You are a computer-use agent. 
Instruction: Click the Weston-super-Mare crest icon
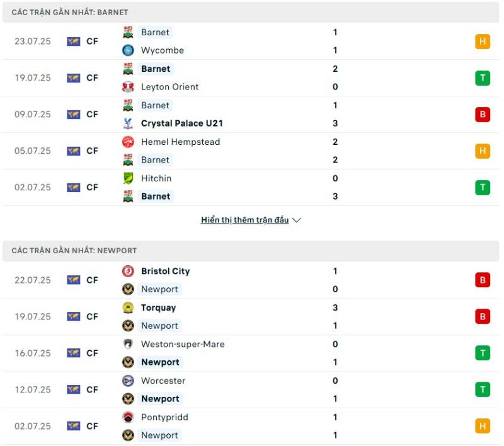[128, 344]
